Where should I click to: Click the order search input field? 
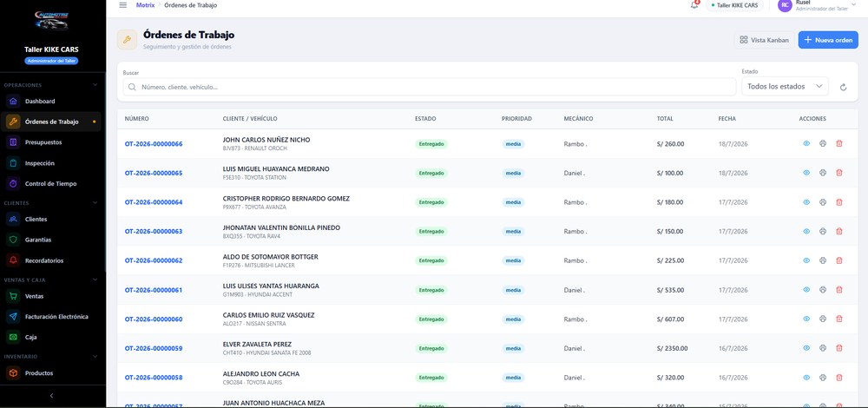(429, 87)
